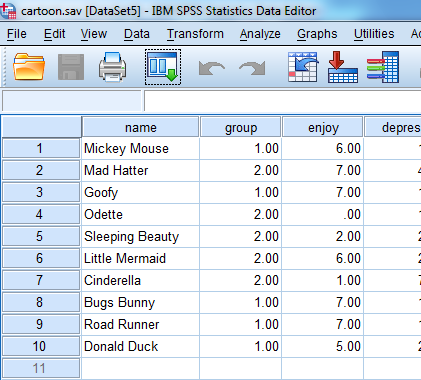Click the Undo arrow icon
The width and height of the screenshot is (421, 380).
coord(212,68)
